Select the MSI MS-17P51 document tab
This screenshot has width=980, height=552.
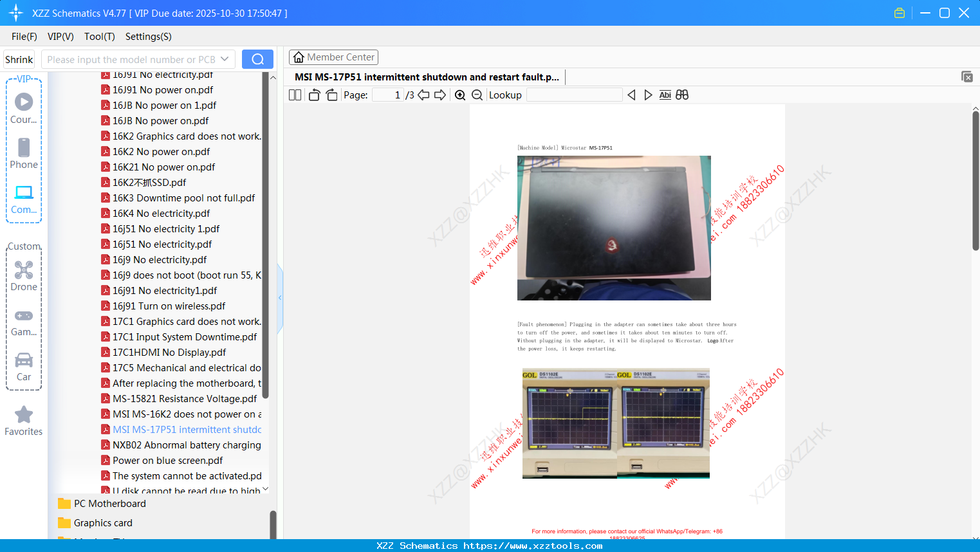point(427,77)
